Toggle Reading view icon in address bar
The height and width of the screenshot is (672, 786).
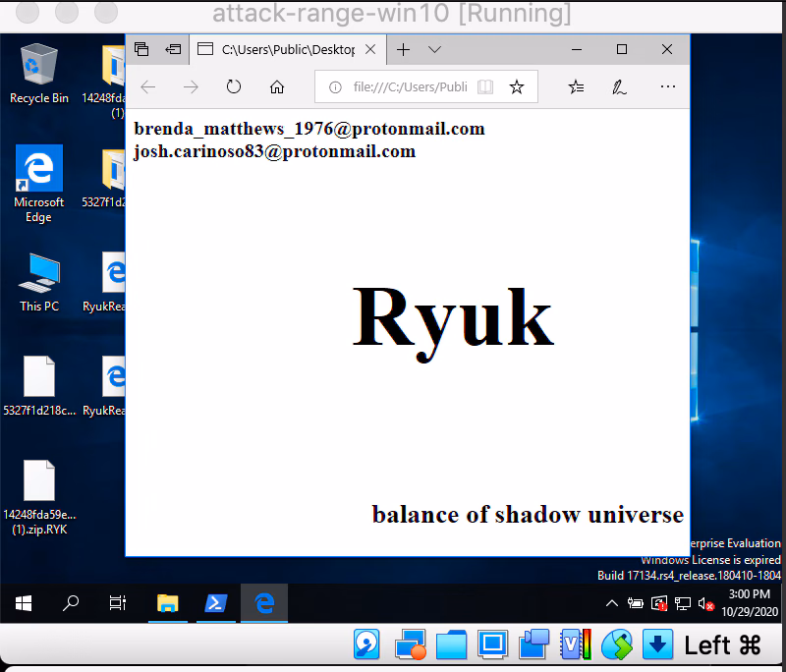[485, 87]
